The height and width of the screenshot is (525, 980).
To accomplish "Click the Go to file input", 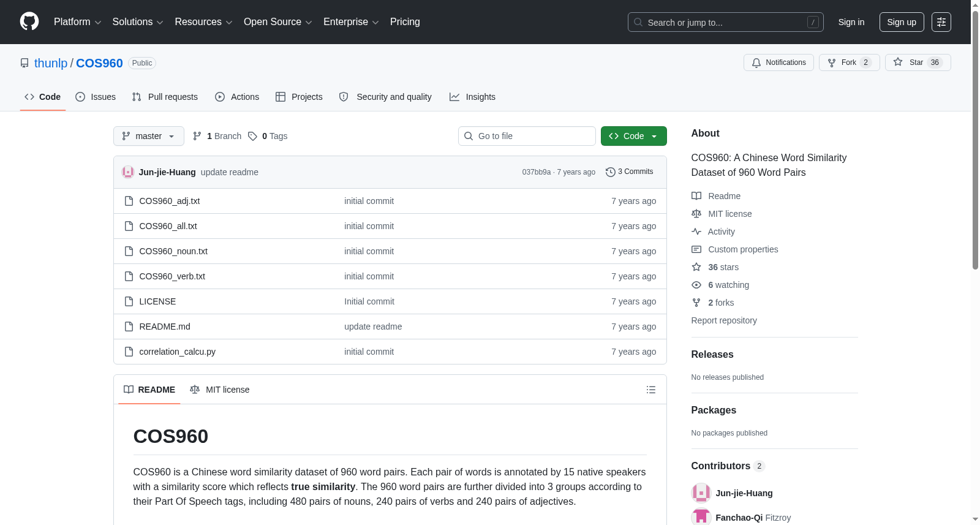I will [527, 136].
